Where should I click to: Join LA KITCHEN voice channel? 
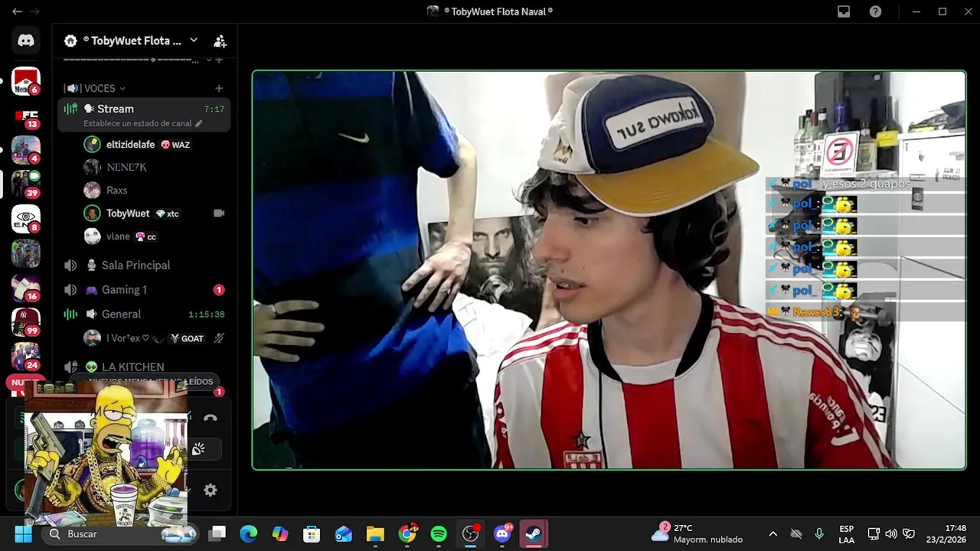(145, 367)
